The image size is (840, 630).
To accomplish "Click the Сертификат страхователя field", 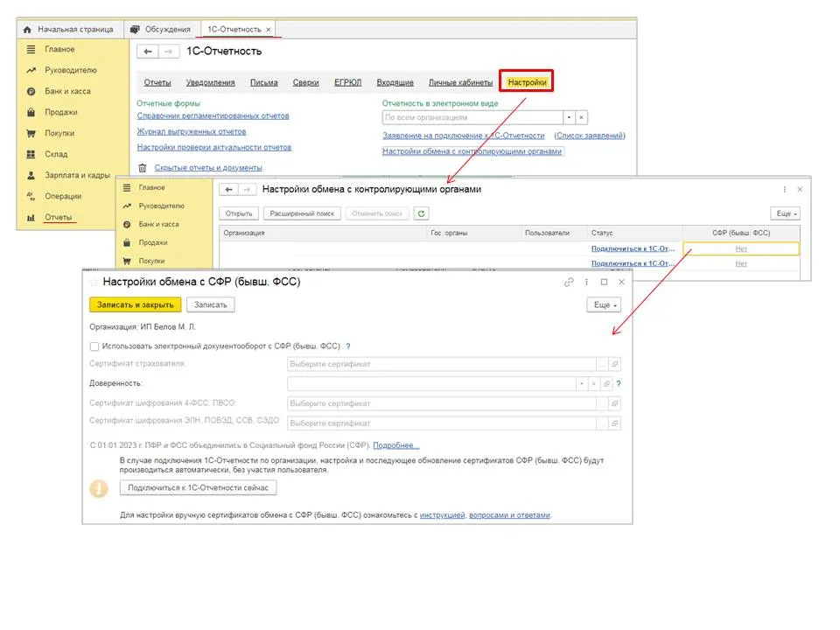I will click(441, 364).
